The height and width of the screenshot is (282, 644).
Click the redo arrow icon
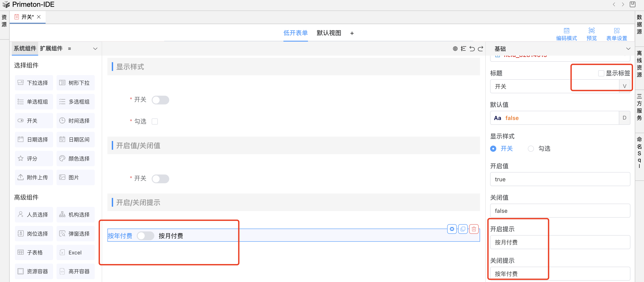pos(480,49)
